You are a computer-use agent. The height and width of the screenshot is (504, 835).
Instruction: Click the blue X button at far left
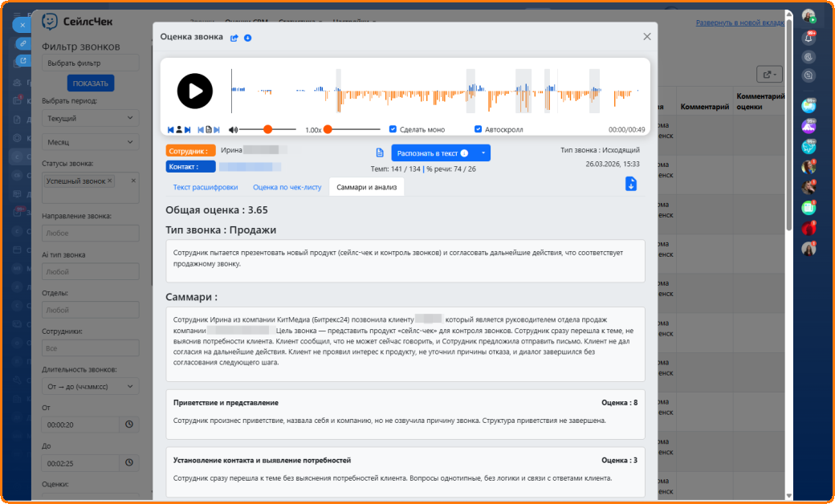click(x=22, y=25)
